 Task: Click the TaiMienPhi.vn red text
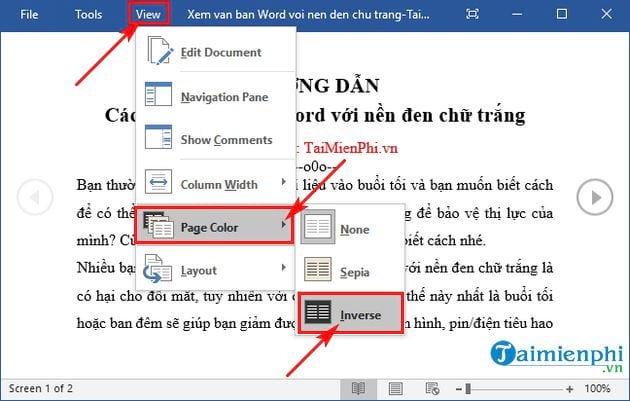point(351,148)
